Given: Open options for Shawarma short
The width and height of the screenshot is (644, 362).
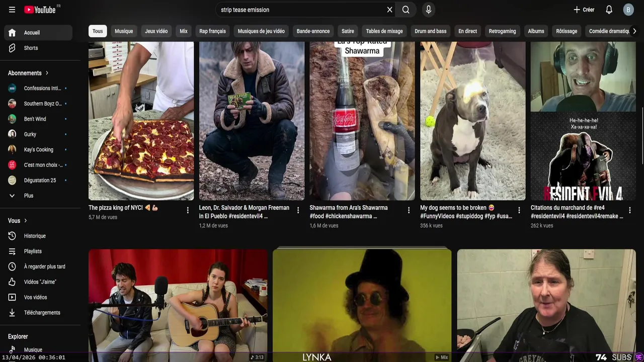Looking at the screenshot, I should click(409, 210).
